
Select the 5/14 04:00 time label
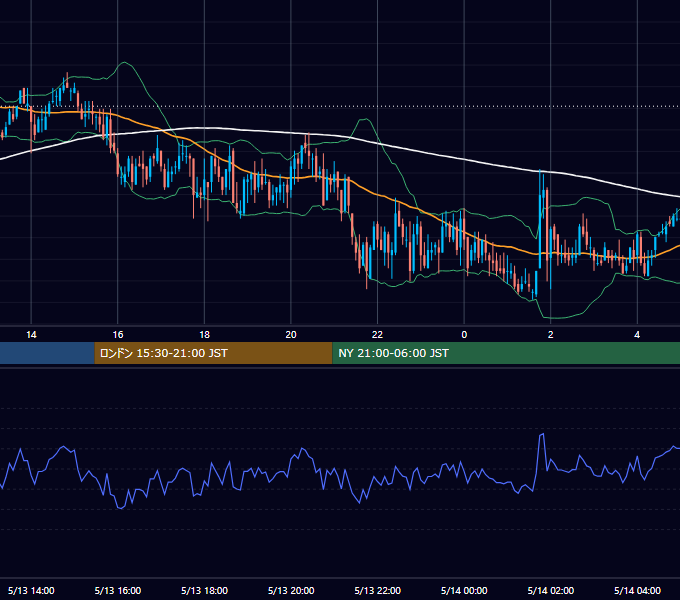coord(637,590)
